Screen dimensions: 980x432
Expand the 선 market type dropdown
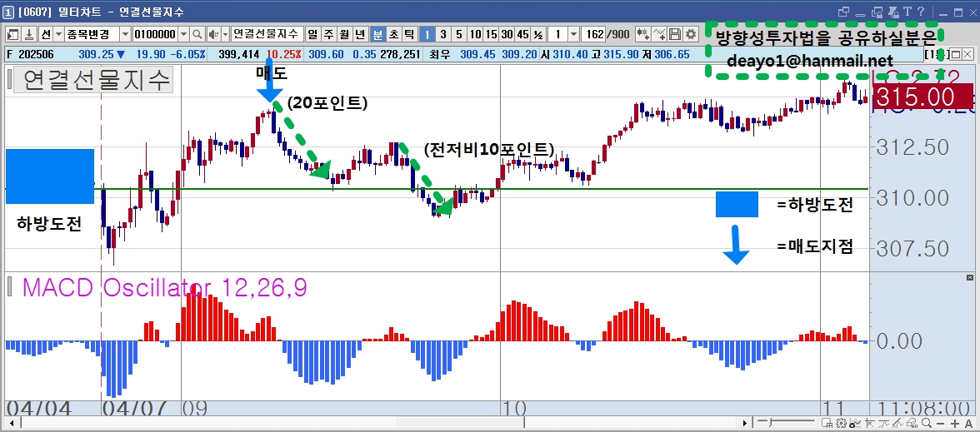(x=58, y=33)
